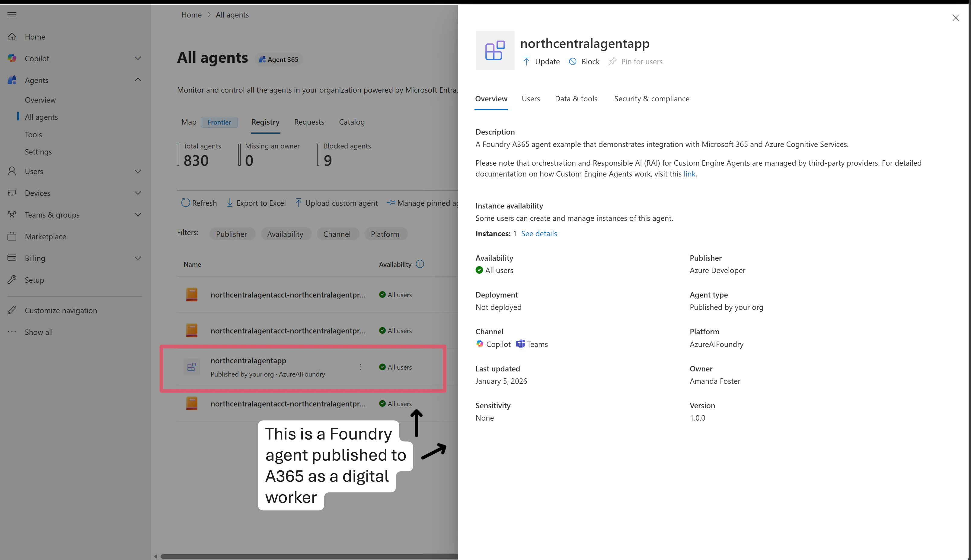Click the Agent 365 badge
The height and width of the screenshot is (560, 971).
279,59
